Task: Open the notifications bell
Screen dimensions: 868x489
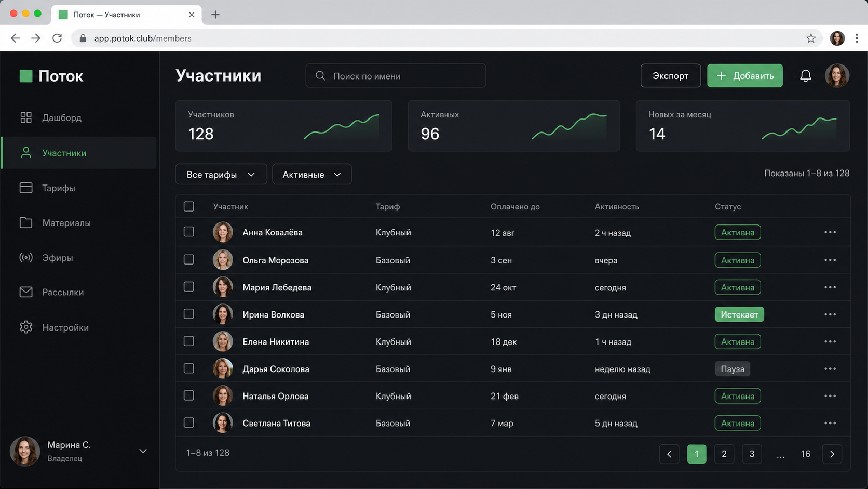Action: pyautogui.click(x=805, y=76)
